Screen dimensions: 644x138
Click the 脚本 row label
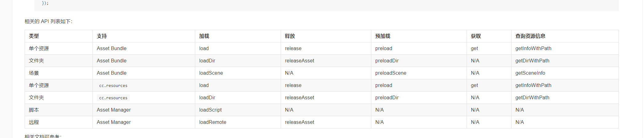[x=34, y=110]
